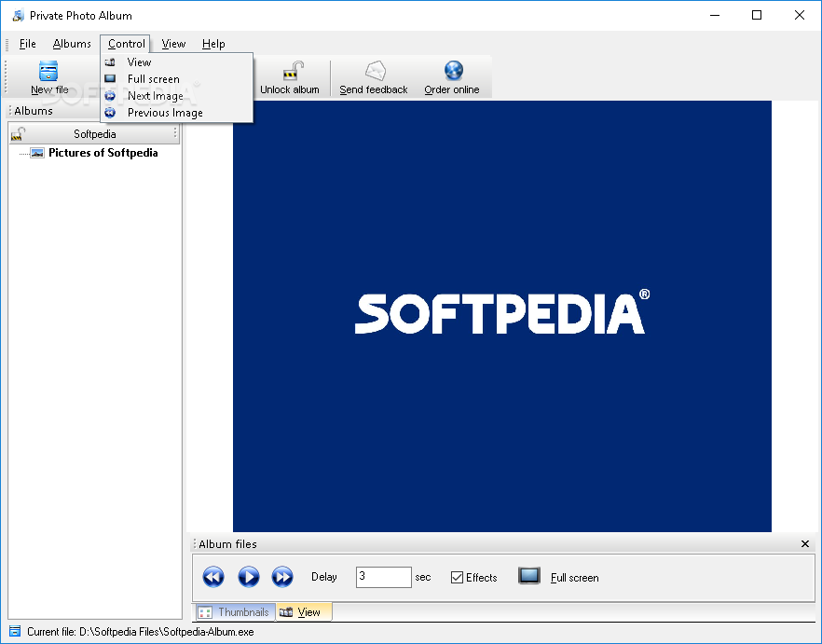Switch to the View tab at bottom
This screenshot has width=822, height=644.
[x=303, y=612]
